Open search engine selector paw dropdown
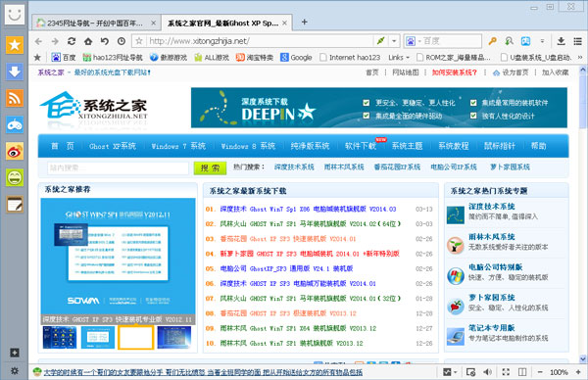The image size is (588, 380). tap(413, 41)
